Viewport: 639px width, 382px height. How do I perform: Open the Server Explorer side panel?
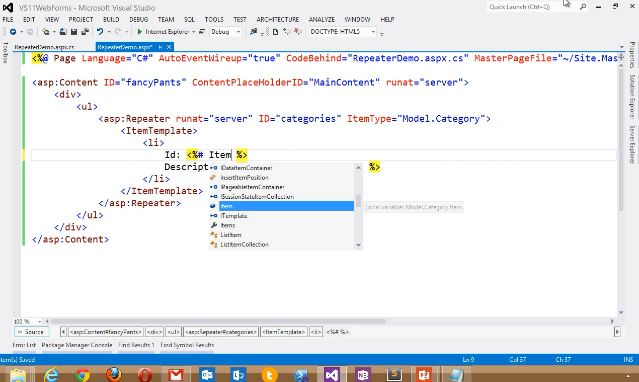pos(632,144)
